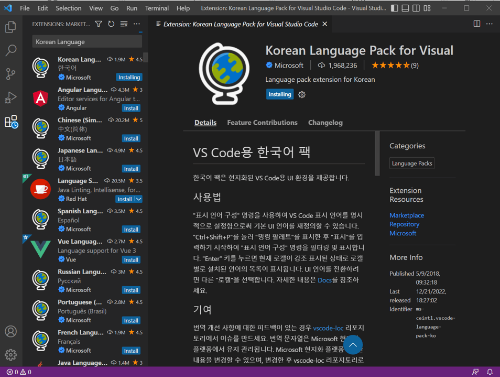This screenshot has height=377, width=500.
Task: Open the Manage gear in activity bar
Action: coord(11,355)
